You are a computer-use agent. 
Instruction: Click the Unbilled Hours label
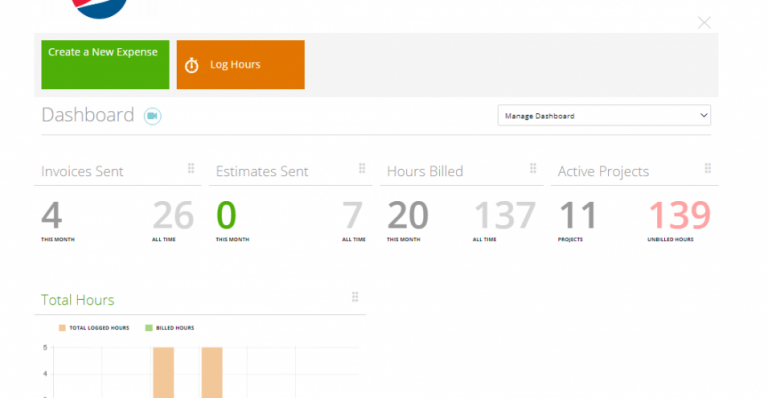tap(671, 239)
